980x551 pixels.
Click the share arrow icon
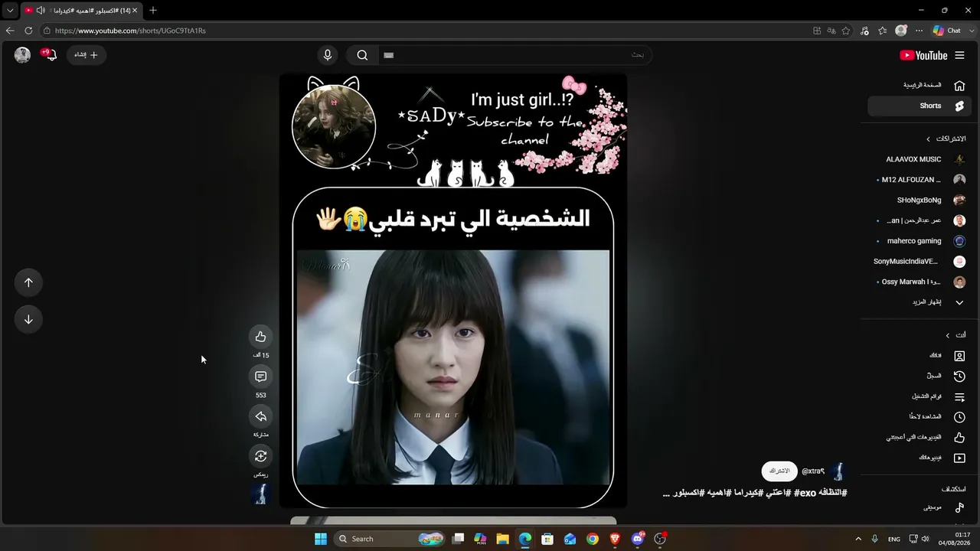(260, 416)
